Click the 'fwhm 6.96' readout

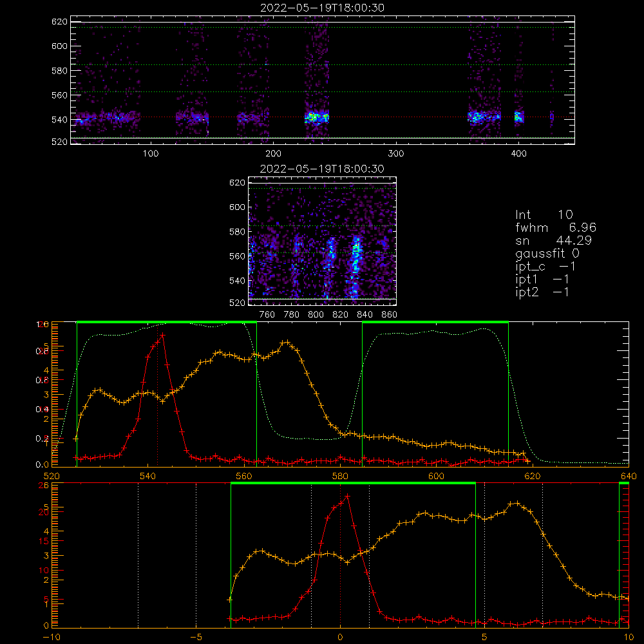[x=556, y=227]
